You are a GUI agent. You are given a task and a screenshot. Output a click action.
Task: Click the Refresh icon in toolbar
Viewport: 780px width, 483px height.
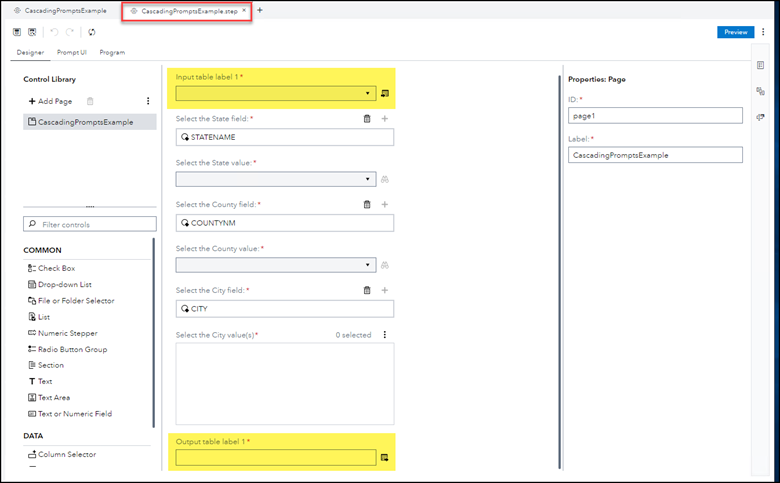(92, 32)
